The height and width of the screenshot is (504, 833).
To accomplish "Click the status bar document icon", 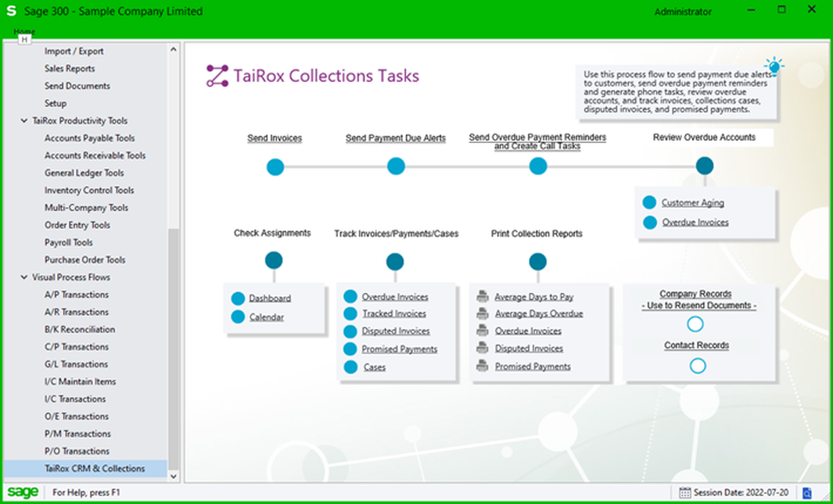I will [807, 492].
